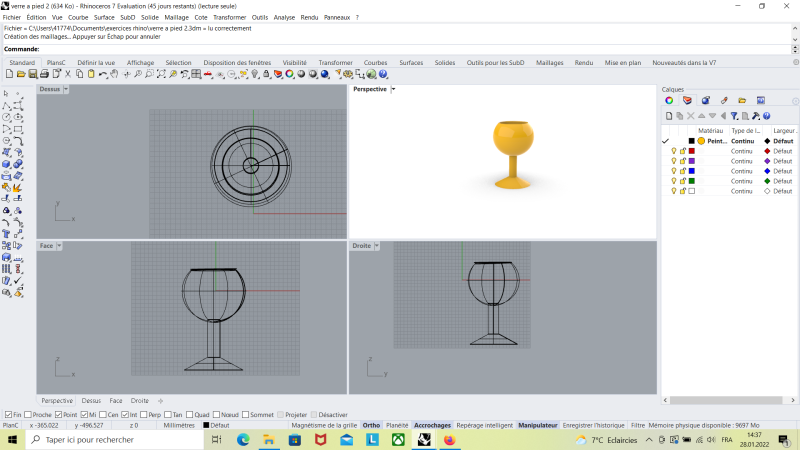Image resolution: width=800 pixels, height=450 pixels.
Task: Click Magnétisme de la grille button
Action: [323, 425]
